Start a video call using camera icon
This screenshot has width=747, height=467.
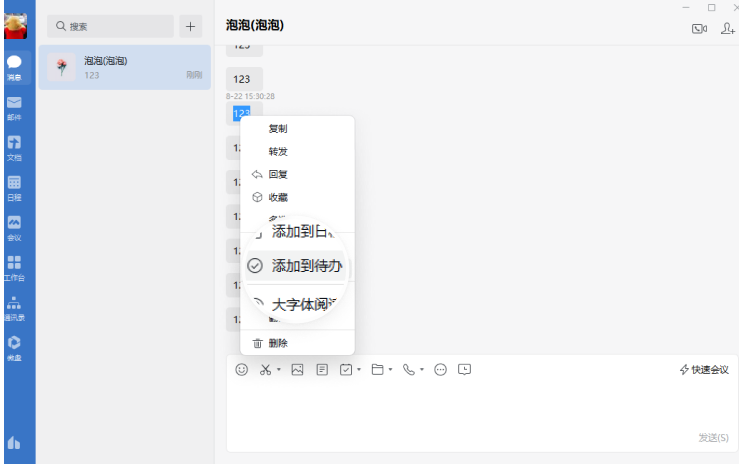coord(699,29)
